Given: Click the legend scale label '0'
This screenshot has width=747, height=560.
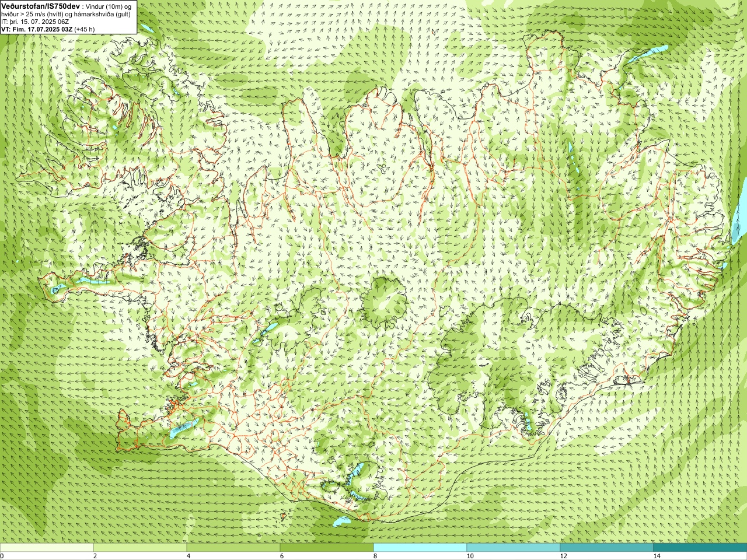Looking at the screenshot, I should point(2,556).
